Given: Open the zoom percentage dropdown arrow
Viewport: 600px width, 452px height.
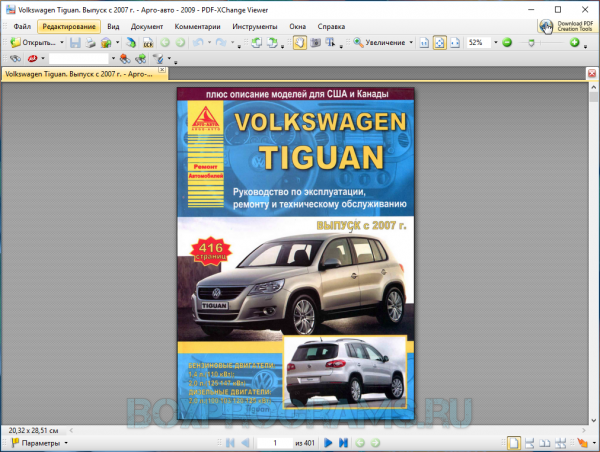Looking at the screenshot, I should [496, 42].
